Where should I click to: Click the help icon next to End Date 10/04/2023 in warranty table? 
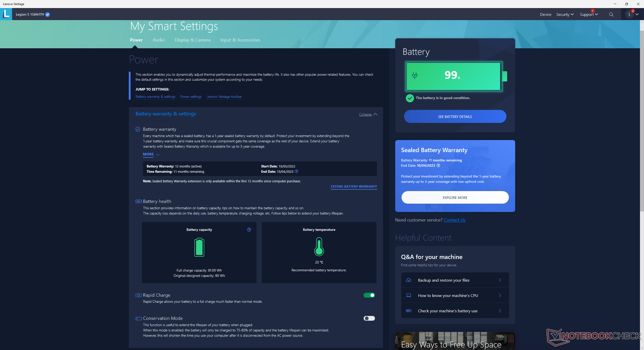coord(297,172)
